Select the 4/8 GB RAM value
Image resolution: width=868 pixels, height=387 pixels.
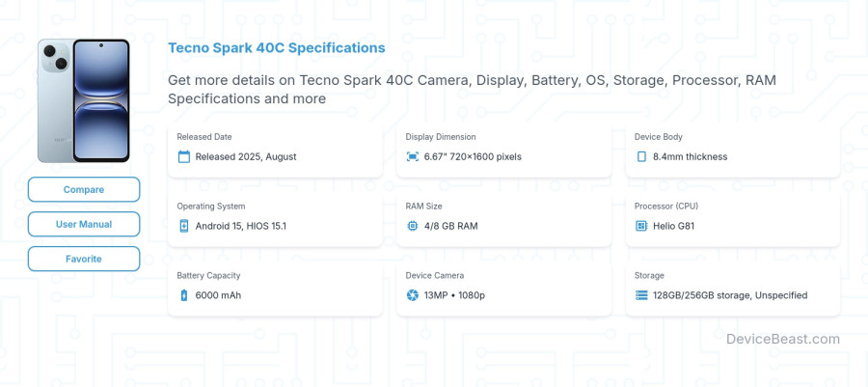pos(450,226)
